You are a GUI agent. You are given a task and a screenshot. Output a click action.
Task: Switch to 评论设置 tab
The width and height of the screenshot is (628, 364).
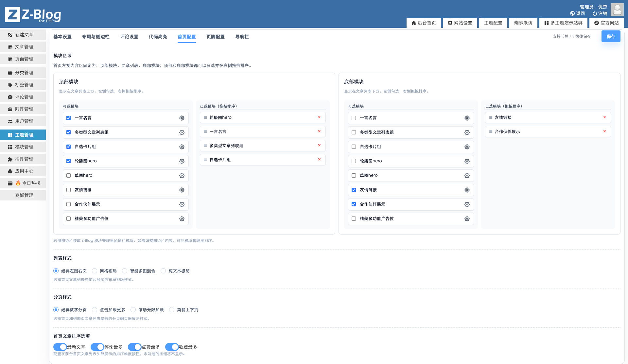click(129, 37)
